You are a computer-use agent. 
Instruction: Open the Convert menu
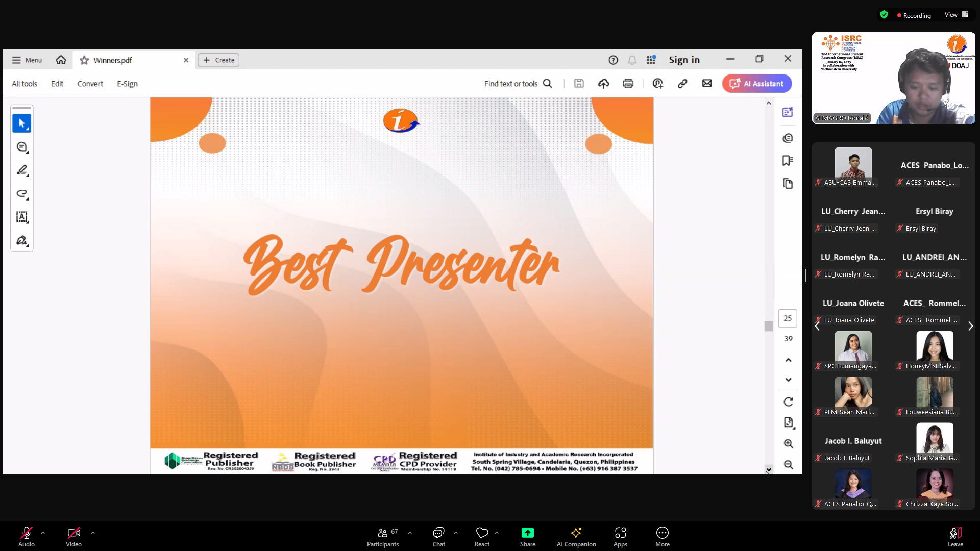click(x=90, y=84)
